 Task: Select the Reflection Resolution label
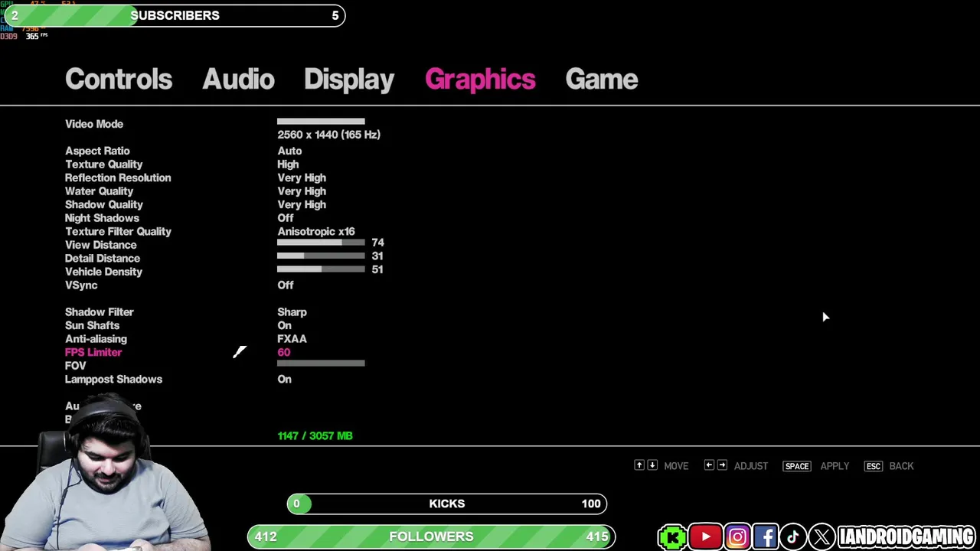point(118,178)
